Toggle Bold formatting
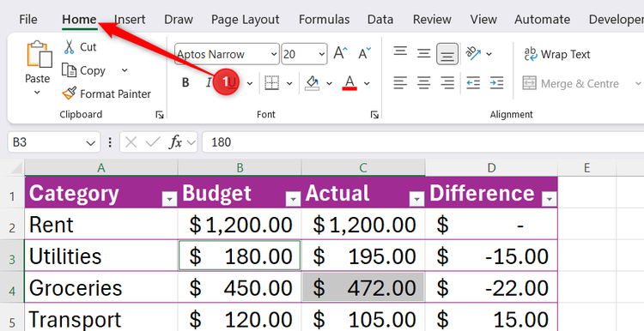The height and width of the screenshot is (331, 644). [185, 83]
